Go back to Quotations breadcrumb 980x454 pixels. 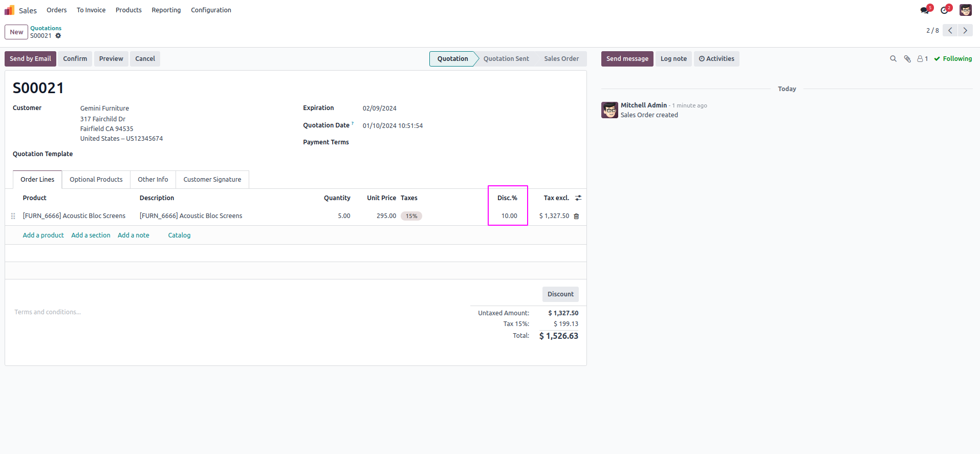[46, 28]
